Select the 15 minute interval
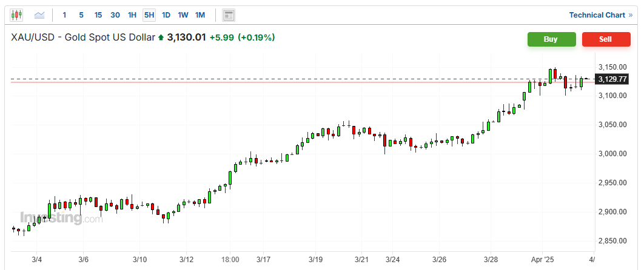Screen dimensions: 644x270 [98, 15]
